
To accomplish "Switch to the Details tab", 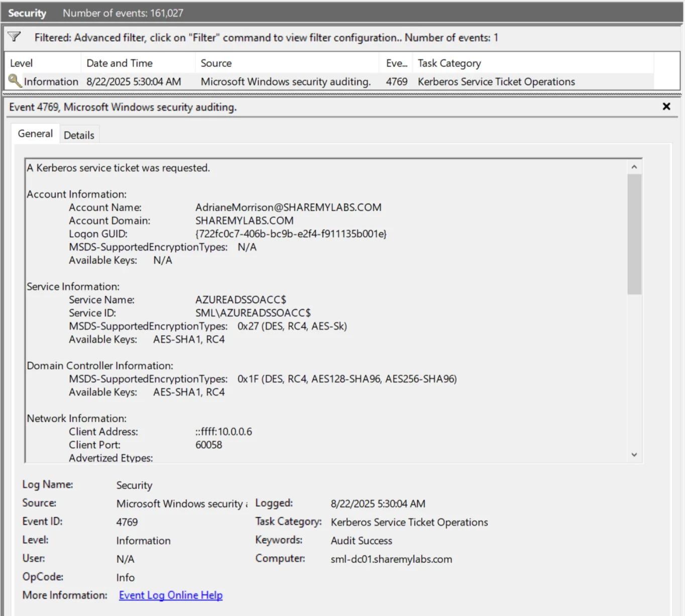I will (x=79, y=135).
